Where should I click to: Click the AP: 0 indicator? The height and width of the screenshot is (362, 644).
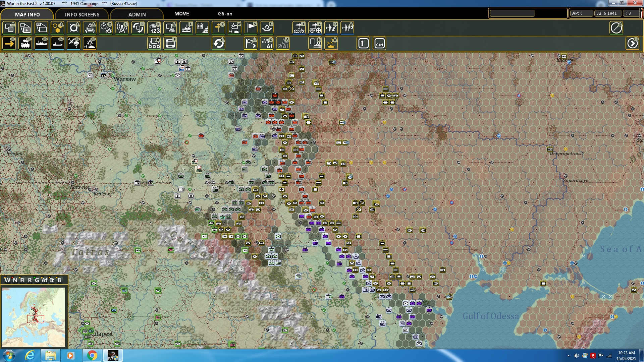click(x=581, y=13)
